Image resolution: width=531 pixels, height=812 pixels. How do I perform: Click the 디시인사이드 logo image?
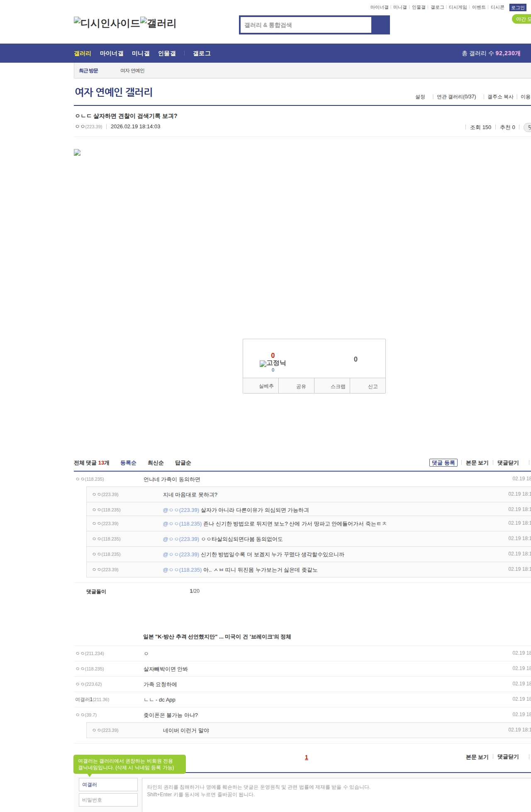tap(107, 23)
